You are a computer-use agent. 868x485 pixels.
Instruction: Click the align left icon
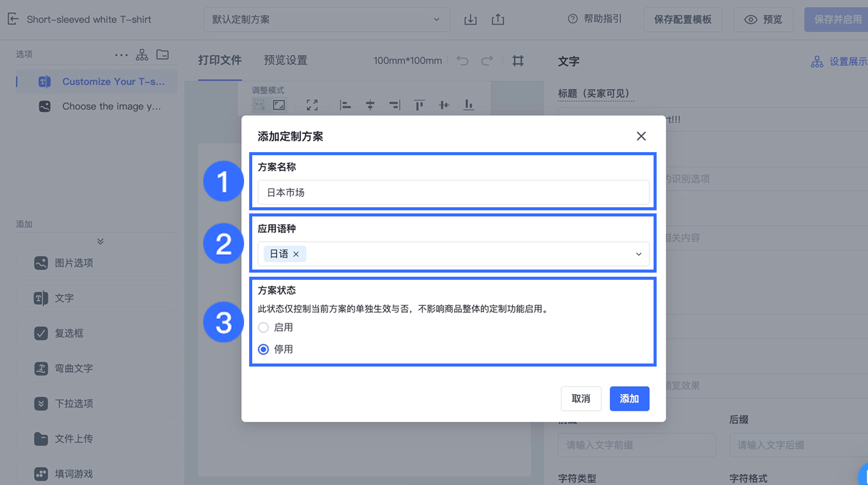pyautogui.click(x=345, y=105)
